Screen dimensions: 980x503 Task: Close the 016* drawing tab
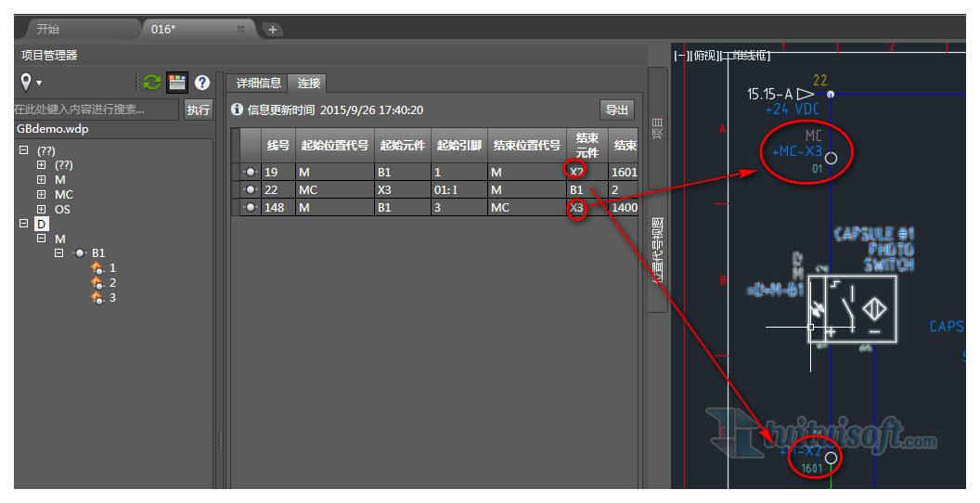coord(240,29)
